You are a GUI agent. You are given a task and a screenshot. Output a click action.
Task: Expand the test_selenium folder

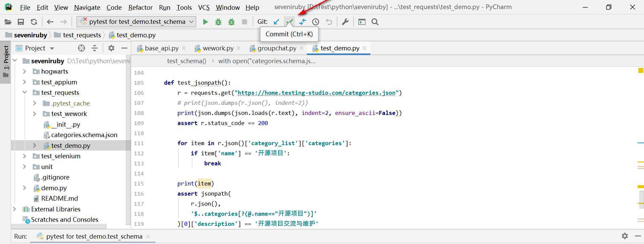[24, 156]
